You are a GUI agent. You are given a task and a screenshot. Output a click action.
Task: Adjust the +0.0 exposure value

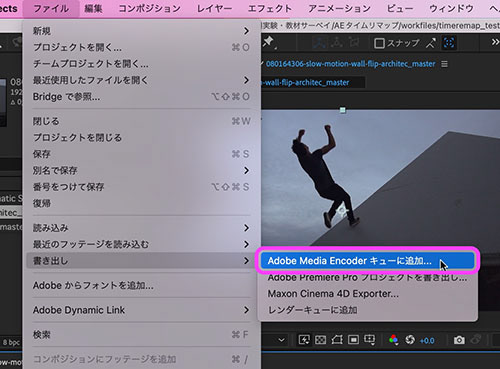(427, 341)
